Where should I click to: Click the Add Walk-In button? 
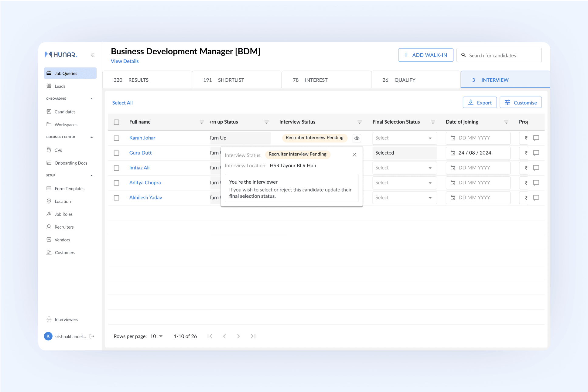(x=426, y=55)
